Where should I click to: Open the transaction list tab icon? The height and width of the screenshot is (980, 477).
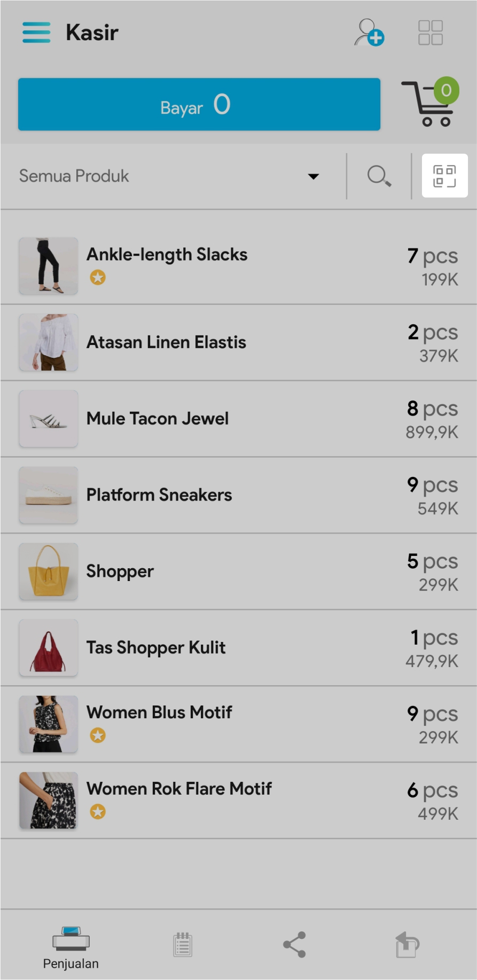tap(183, 945)
